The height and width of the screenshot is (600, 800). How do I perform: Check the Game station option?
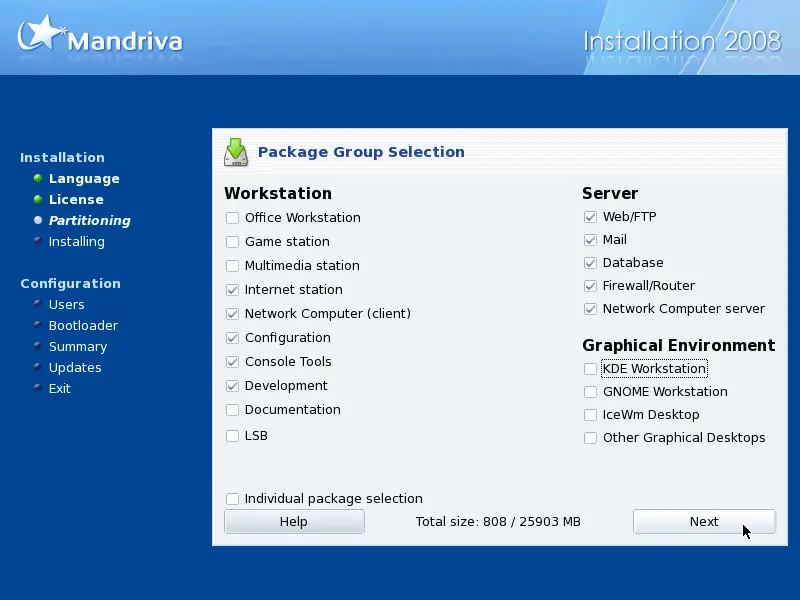232,242
